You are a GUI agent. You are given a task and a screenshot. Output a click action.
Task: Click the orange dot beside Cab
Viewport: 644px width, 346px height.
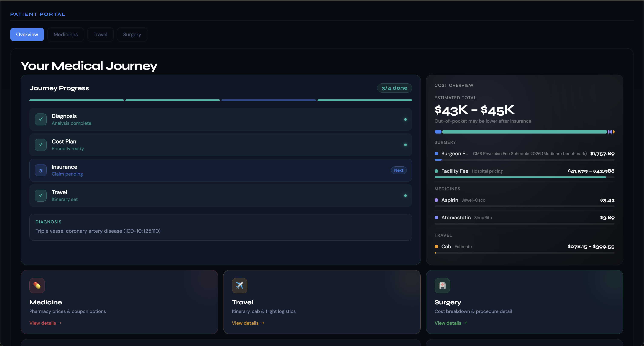point(436,247)
